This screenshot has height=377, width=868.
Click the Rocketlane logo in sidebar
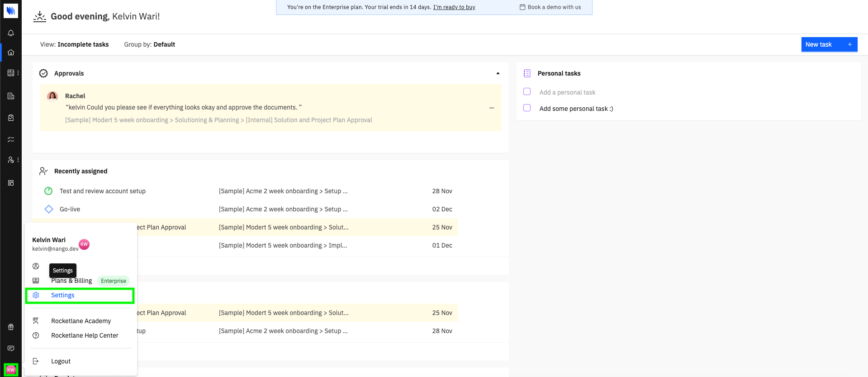11,10
